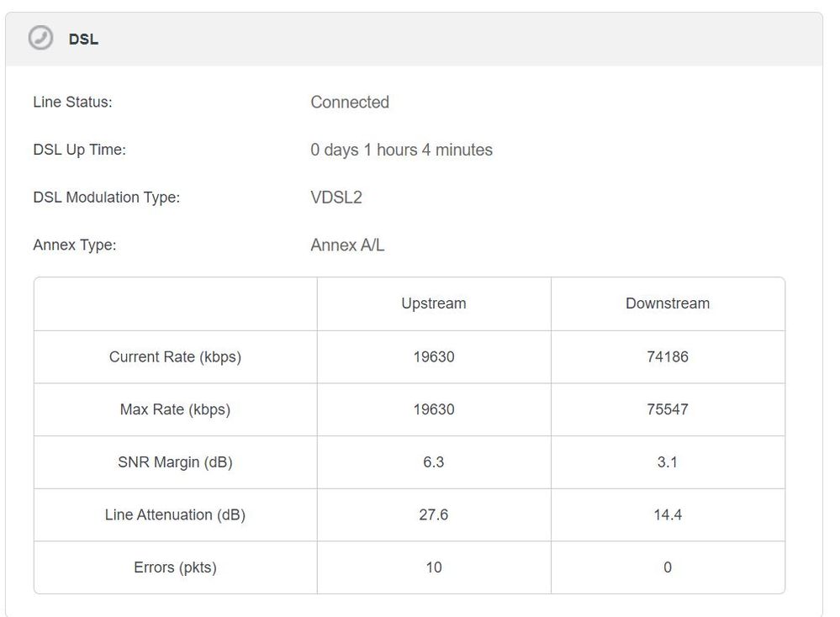
Task: Click the Max Rate (kbps) row label
Action: (175, 410)
